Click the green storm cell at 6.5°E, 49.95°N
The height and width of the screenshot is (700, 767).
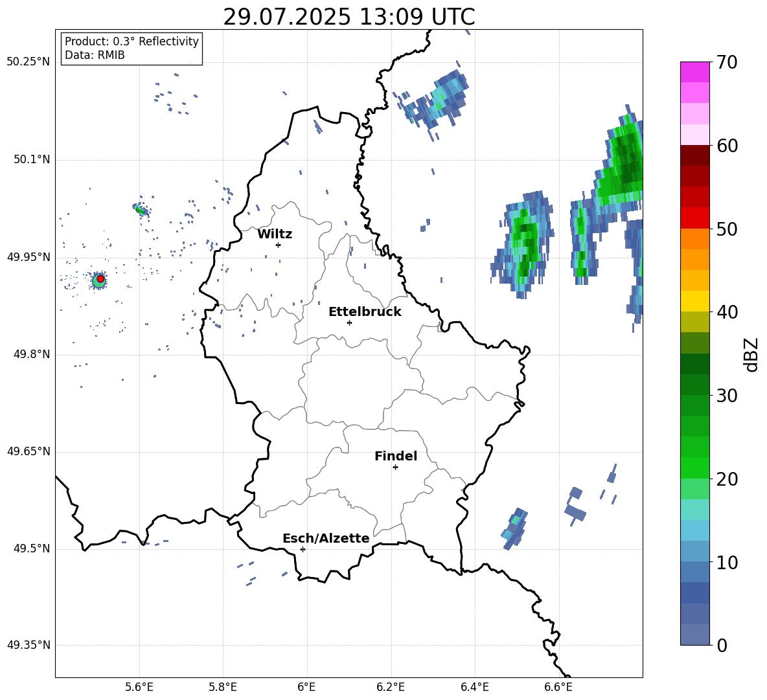(x=523, y=244)
